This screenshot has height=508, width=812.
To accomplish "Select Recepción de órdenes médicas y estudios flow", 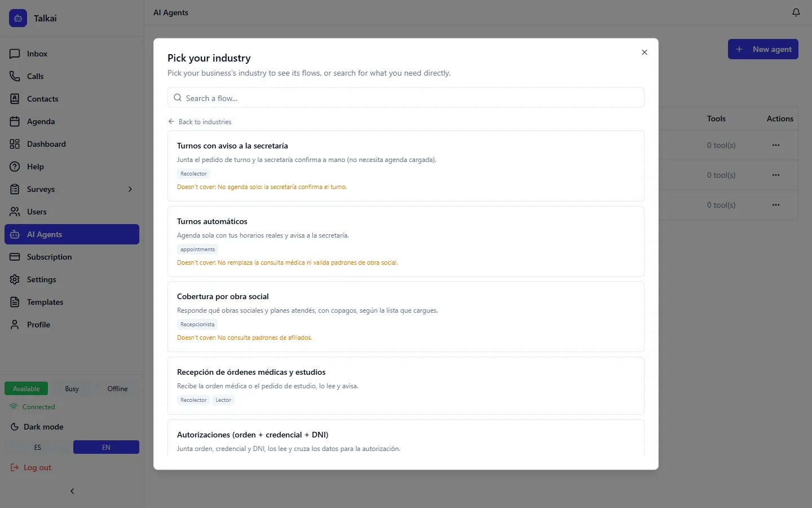I will [x=406, y=386].
